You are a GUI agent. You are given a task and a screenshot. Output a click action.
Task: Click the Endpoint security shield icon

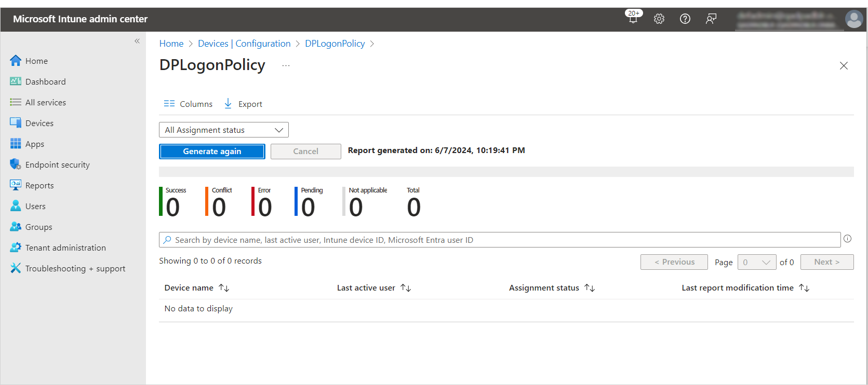pyautogui.click(x=16, y=164)
